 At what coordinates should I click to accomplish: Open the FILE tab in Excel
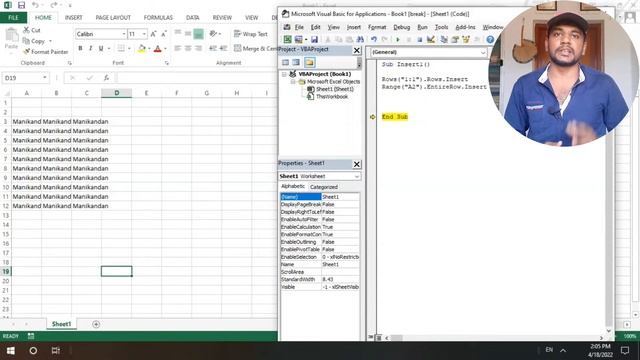point(13,18)
